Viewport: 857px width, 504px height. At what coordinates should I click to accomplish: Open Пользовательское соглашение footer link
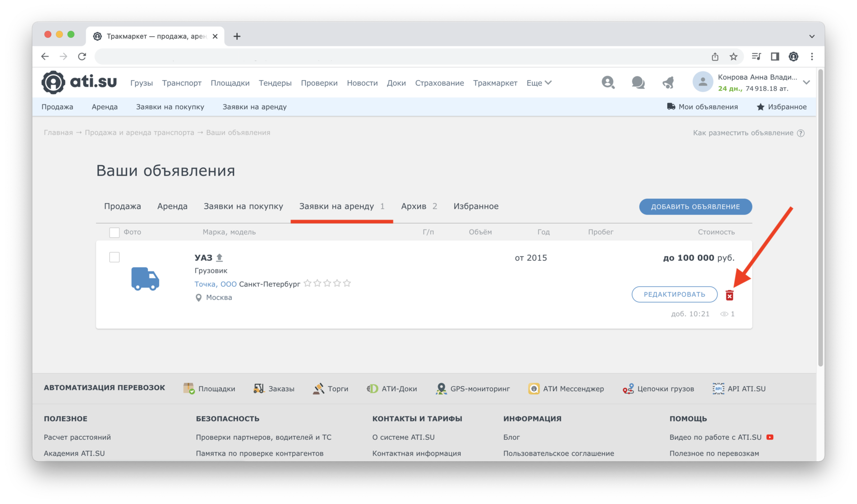click(x=559, y=453)
